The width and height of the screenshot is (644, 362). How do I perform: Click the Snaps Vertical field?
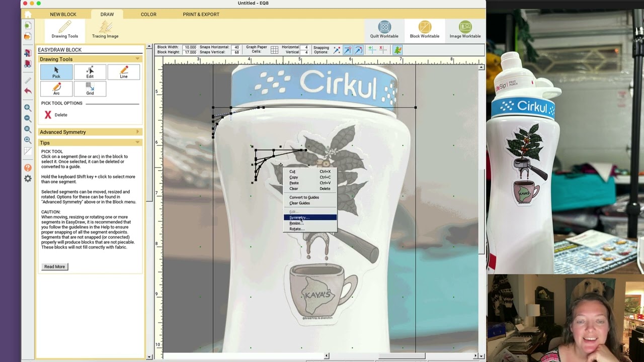[236, 52]
